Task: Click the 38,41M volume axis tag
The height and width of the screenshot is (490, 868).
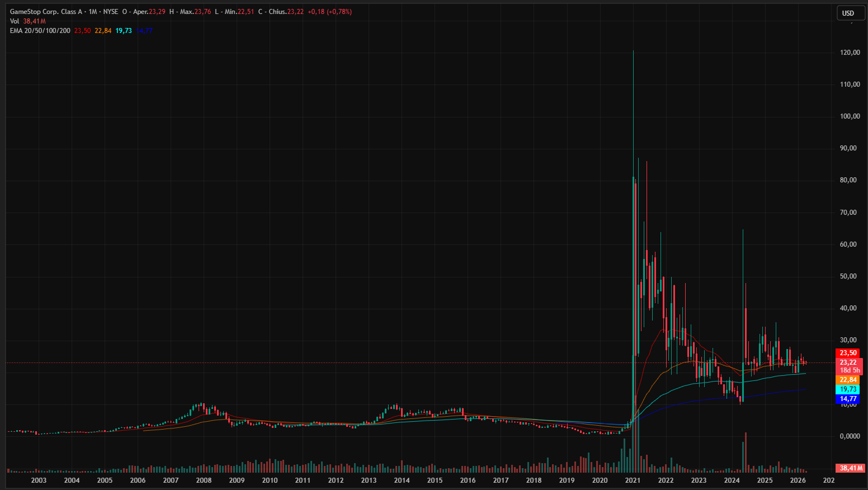Action: coord(850,468)
